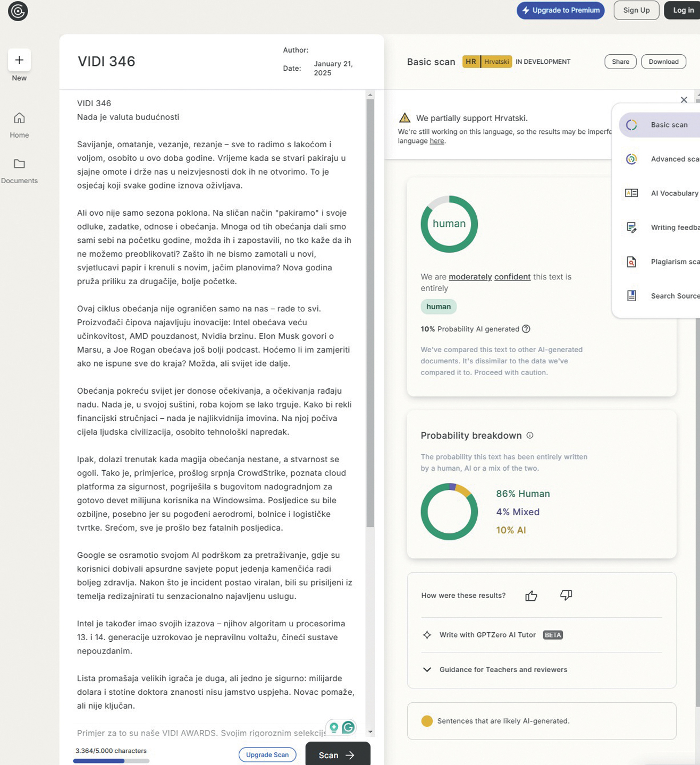700x765 pixels.
Task: Close the scan type menu with X
Action: tap(684, 100)
